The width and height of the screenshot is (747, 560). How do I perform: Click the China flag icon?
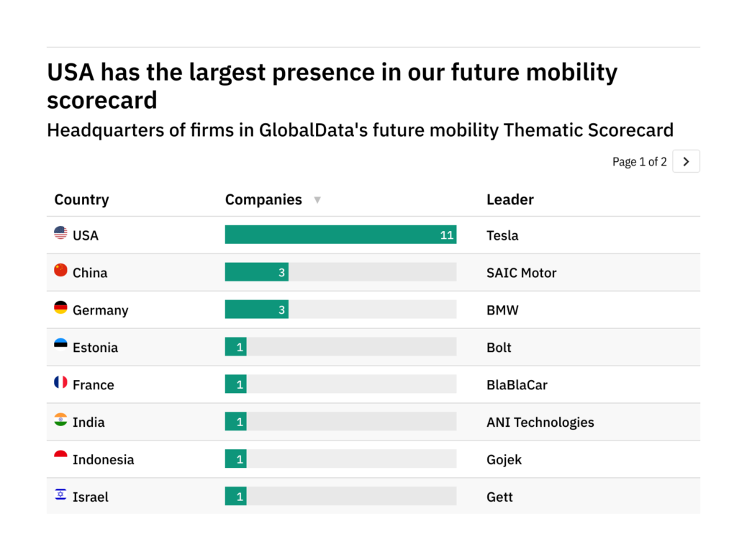pyautogui.click(x=60, y=271)
